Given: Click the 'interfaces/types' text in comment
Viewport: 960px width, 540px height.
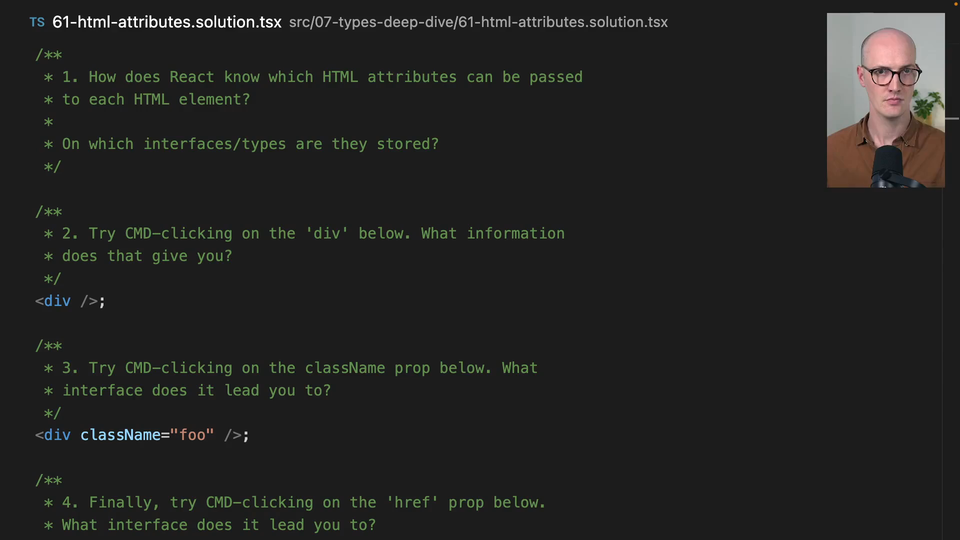Looking at the screenshot, I should coord(214,144).
